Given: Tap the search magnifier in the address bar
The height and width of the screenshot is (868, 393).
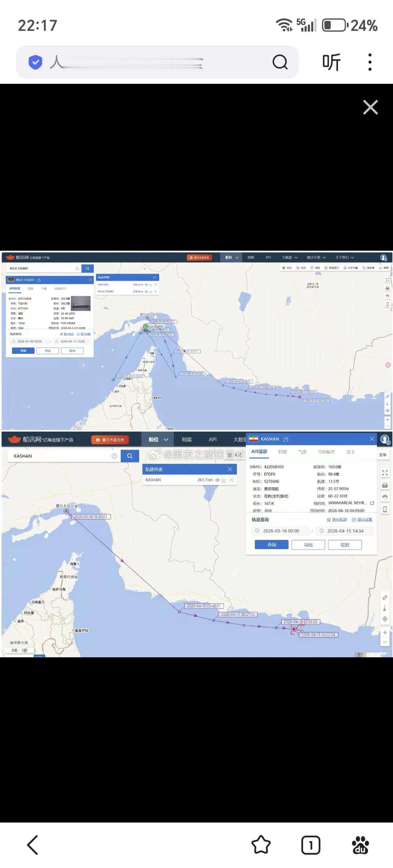Looking at the screenshot, I should (x=280, y=62).
